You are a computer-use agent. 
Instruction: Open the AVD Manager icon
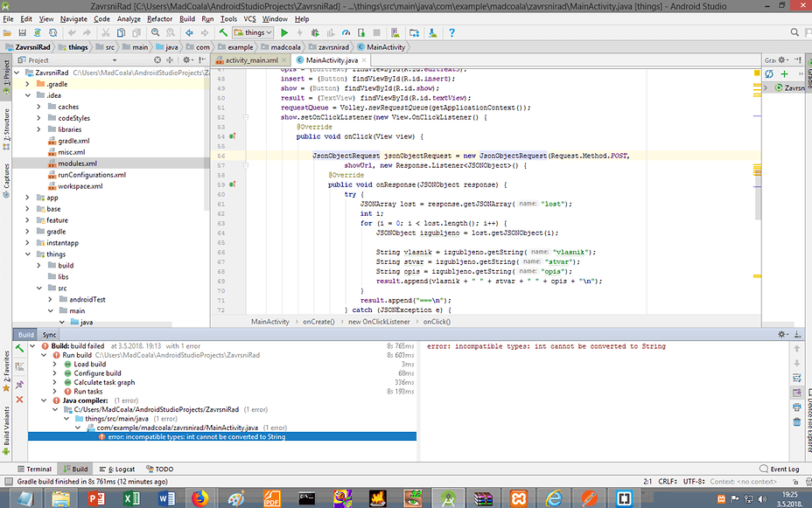point(395,32)
